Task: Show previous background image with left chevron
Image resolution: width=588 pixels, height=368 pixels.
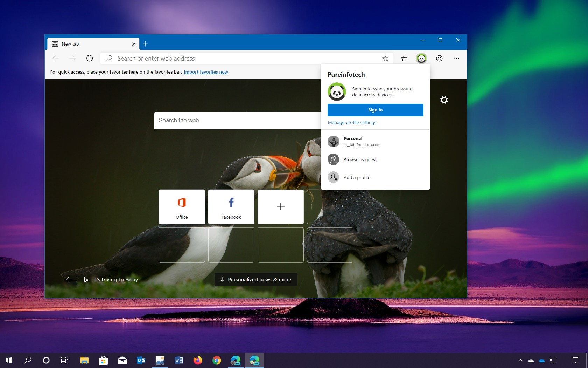Action: click(68, 279)
